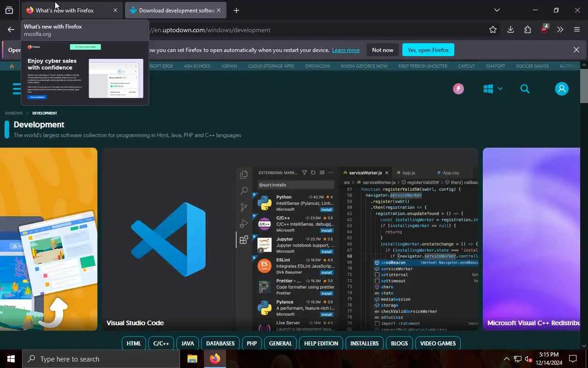Screen dimensions: 588x368
Task: Open the Firefox downloads panel
Action: pyautogui.click(x=510, y=30)
